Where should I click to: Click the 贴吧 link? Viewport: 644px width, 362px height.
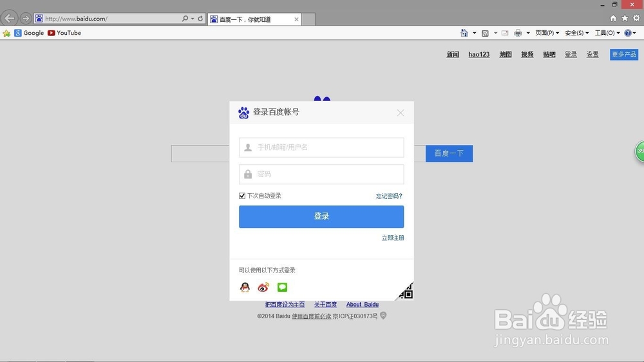point(549,54)
